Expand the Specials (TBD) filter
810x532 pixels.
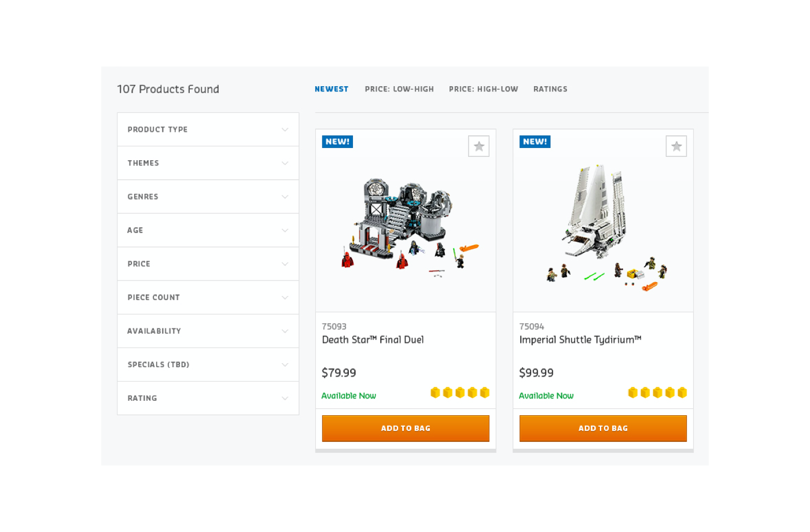(208, 364)
